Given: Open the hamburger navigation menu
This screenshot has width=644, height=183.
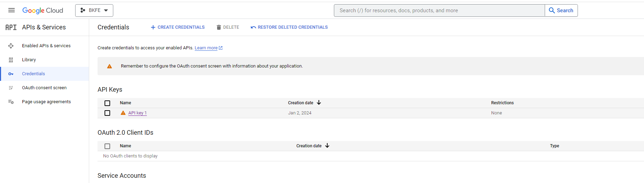Looking at the screenshot, I should click(12, 10).
